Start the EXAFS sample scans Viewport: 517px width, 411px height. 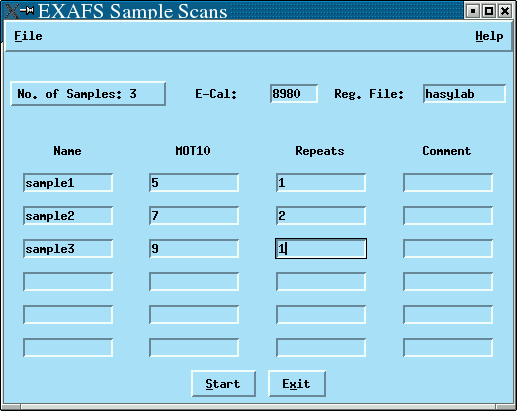pyautogui.click(x=223, y=384)
